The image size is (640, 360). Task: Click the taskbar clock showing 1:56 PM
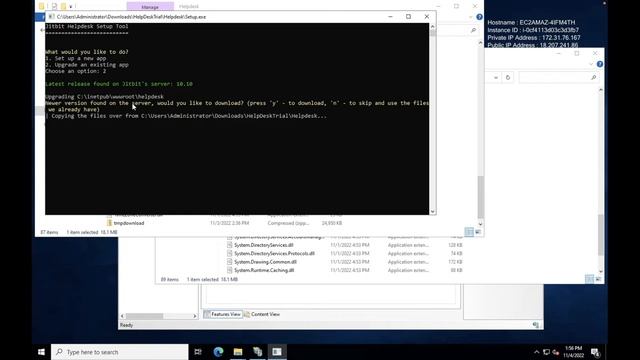point(573,352)
